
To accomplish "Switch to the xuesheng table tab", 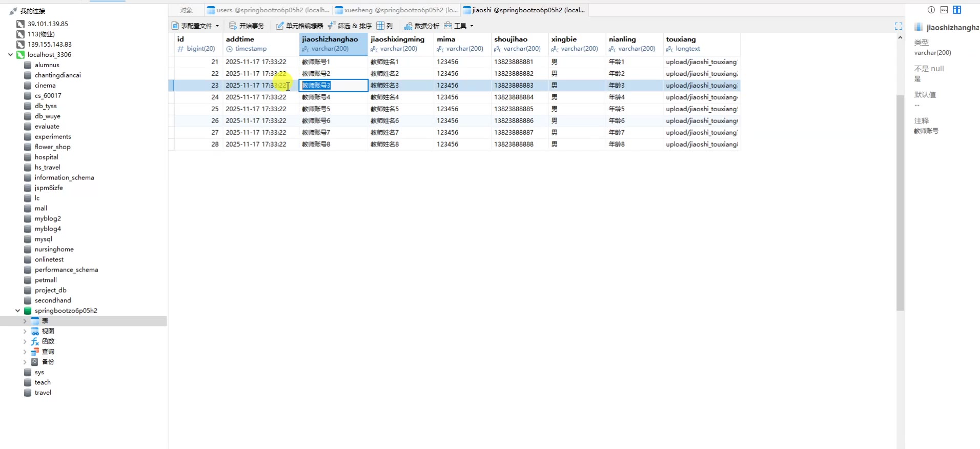I will click(396, 10).
